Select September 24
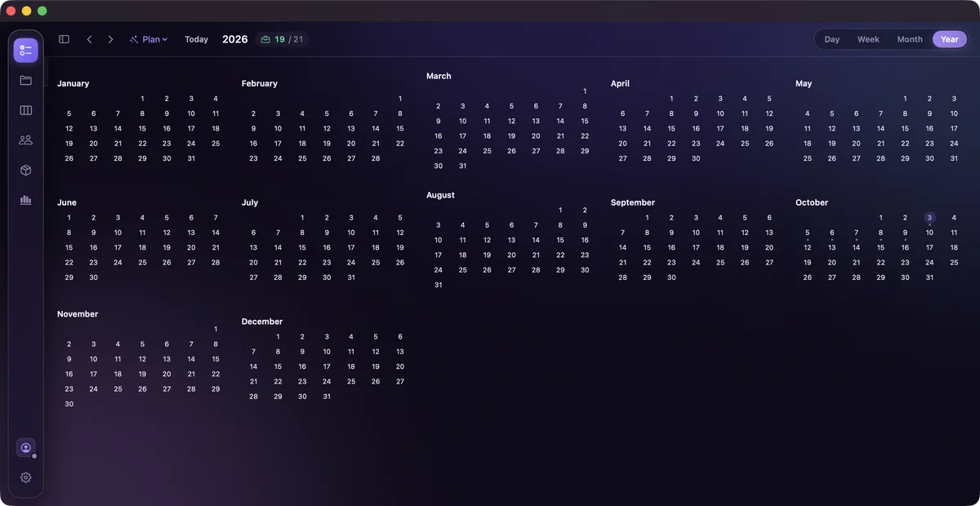980x506 pixels. [x=696, y=263]
